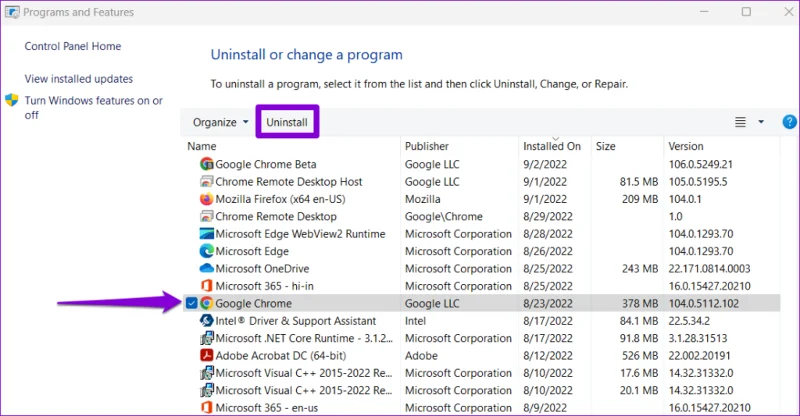This screenshot has height=416, width=800.
Task: Click the Visual C++ icon, 20.1 MB row
Action: [207, 390]
